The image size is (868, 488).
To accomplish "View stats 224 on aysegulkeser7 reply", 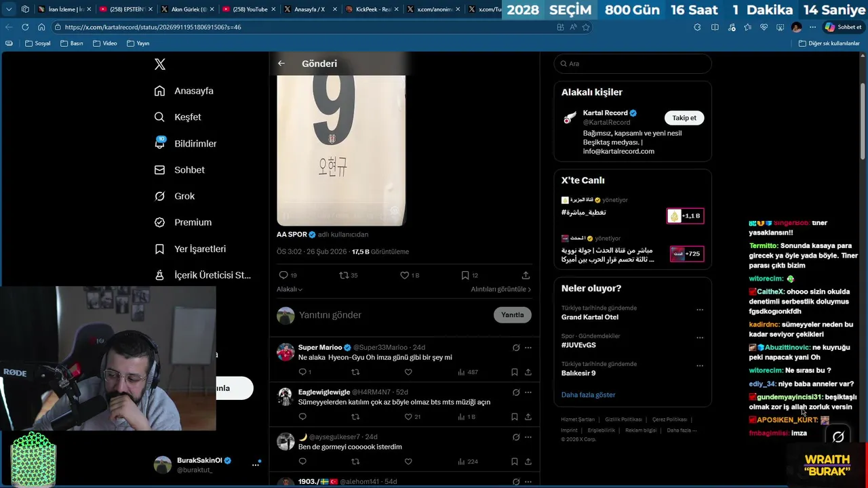I will pyautogui.click(x=468, y=462).
